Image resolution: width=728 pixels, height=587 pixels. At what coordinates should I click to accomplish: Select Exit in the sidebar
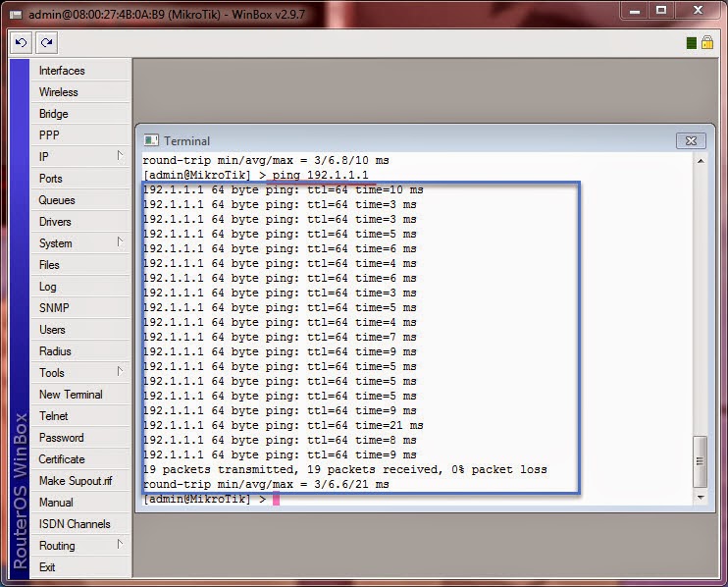pos(80,567)
